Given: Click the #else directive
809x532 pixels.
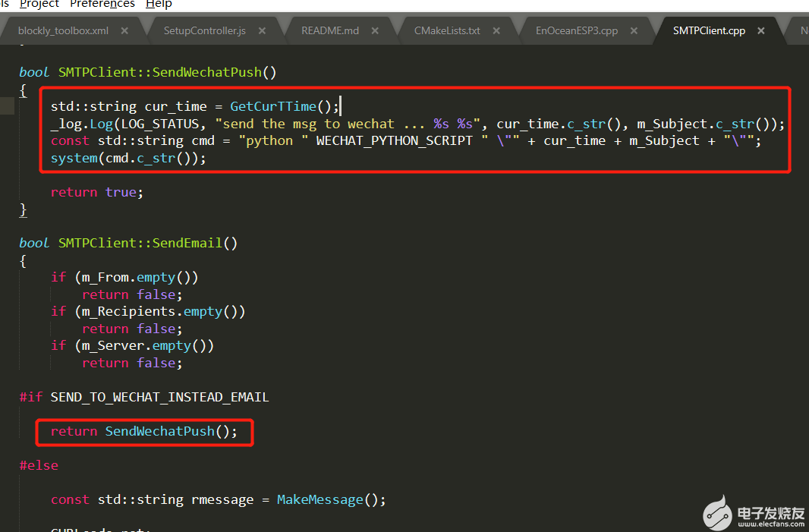Looking at the screenshot, I should pos(39,465).
